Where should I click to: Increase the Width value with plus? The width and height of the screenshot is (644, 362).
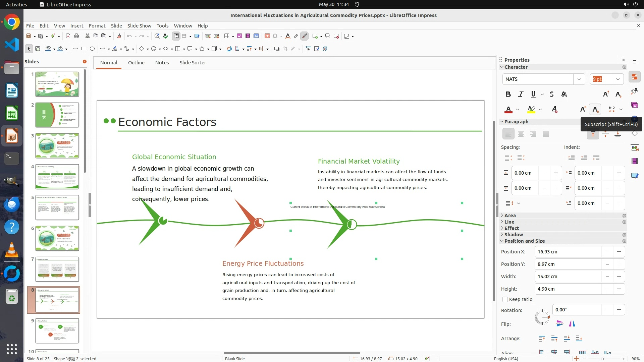point(619,277)
